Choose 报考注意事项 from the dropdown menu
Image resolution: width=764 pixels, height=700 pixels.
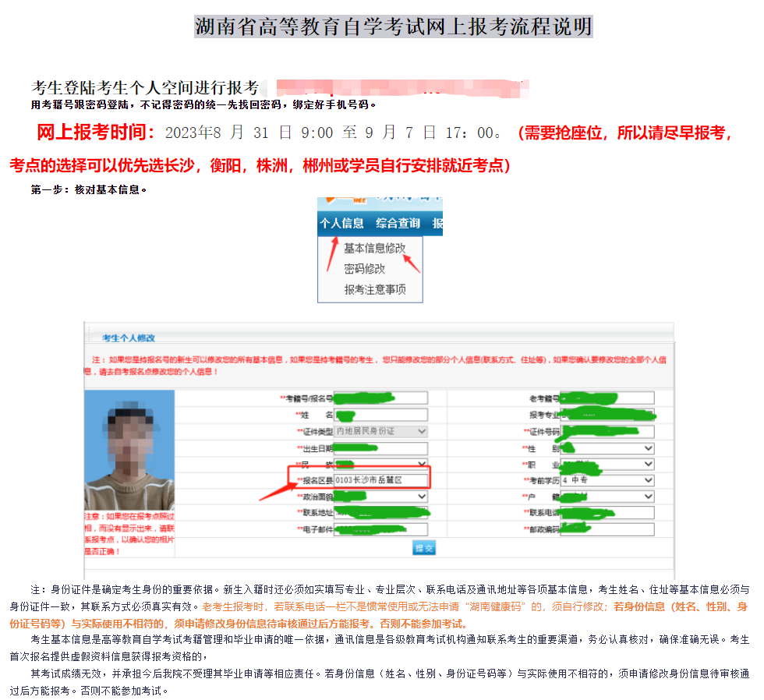[x=375, y=290]
